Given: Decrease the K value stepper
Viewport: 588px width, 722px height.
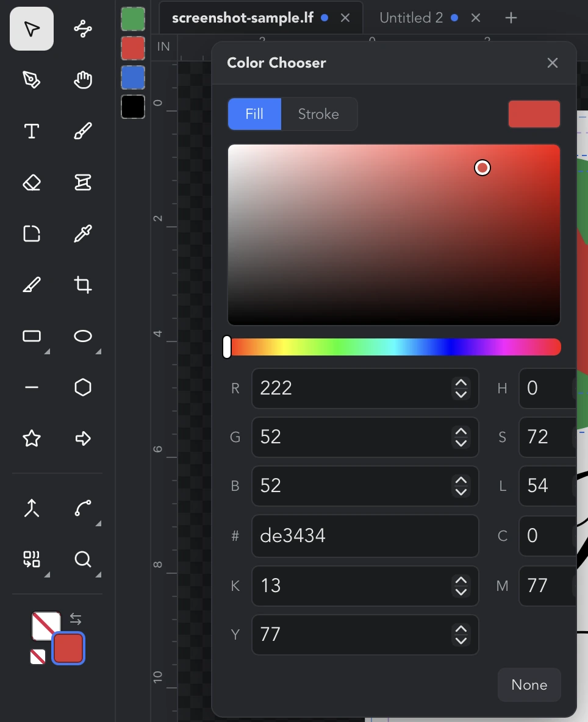Looking at the screenshot, I should click(461, 592).
